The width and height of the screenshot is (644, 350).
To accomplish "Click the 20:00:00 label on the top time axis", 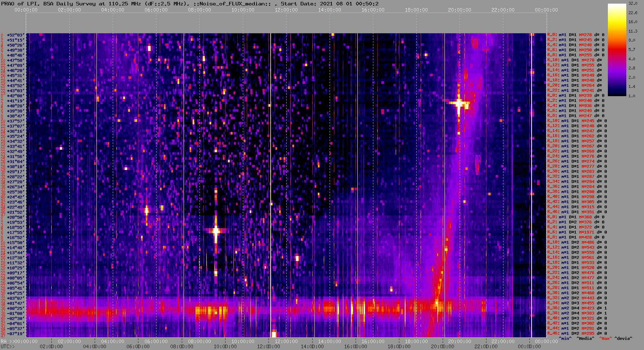I will pos(460,10).
